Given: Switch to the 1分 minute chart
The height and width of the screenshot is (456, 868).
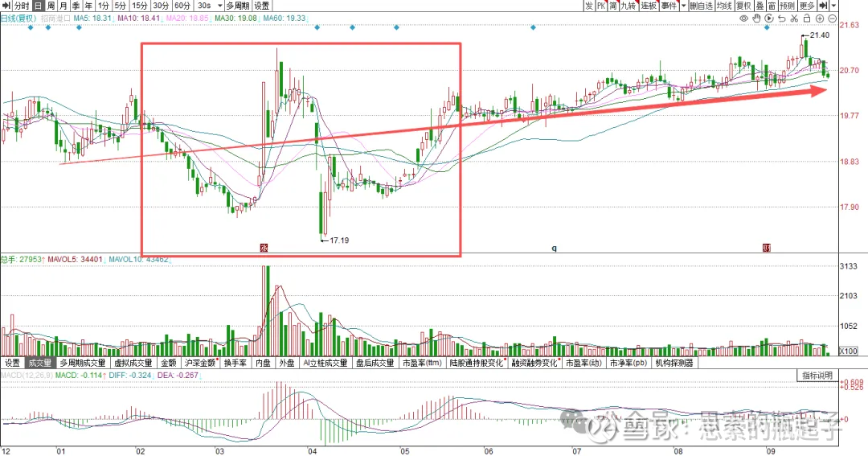Looking at the screenshot, I should point(104,6).
